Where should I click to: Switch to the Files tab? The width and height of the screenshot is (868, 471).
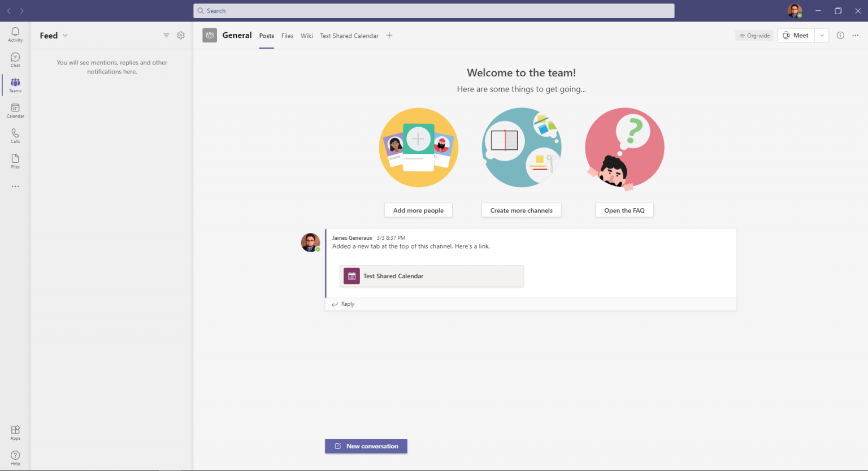pos(288,36)
